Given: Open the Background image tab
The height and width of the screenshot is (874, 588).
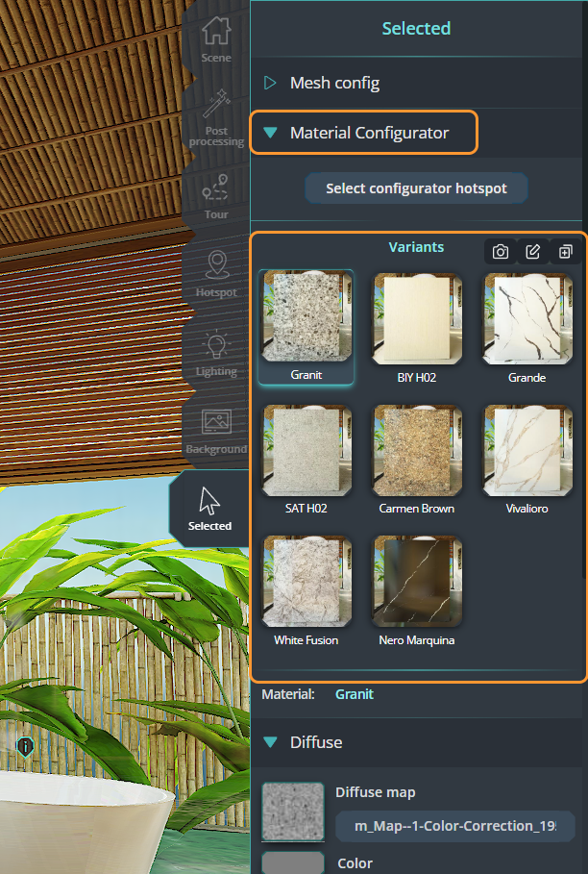Looking at the screenshot, I should 216,430.
